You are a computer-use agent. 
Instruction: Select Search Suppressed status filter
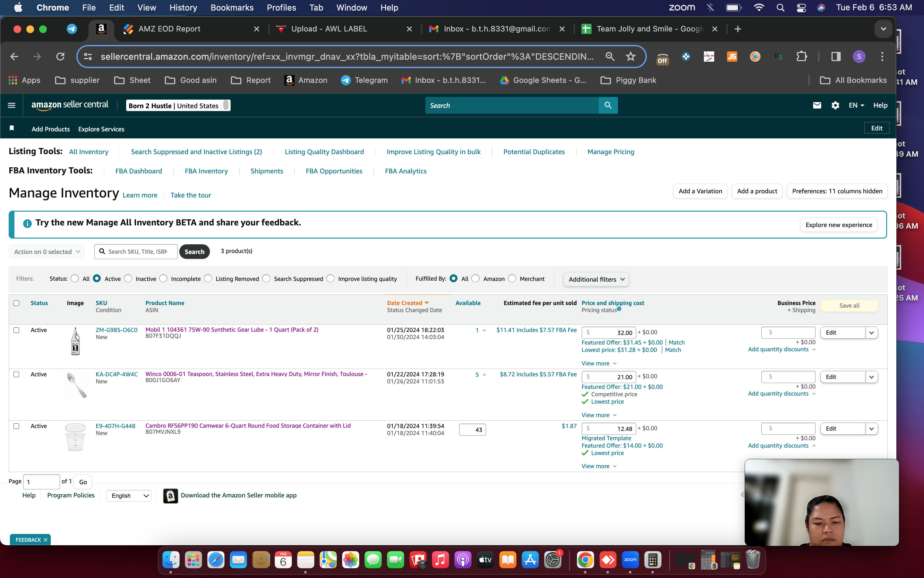pos(266,279)
